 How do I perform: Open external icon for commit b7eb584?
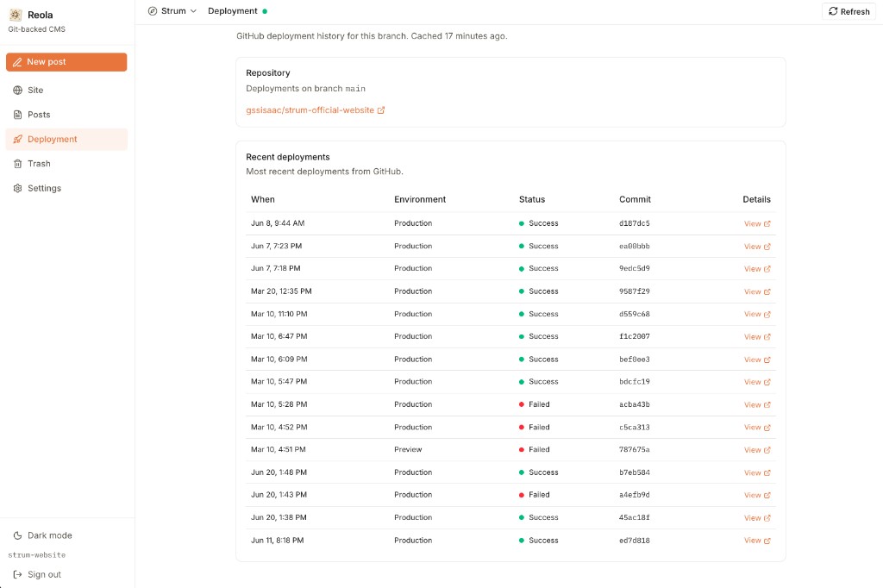pos(767,473)
